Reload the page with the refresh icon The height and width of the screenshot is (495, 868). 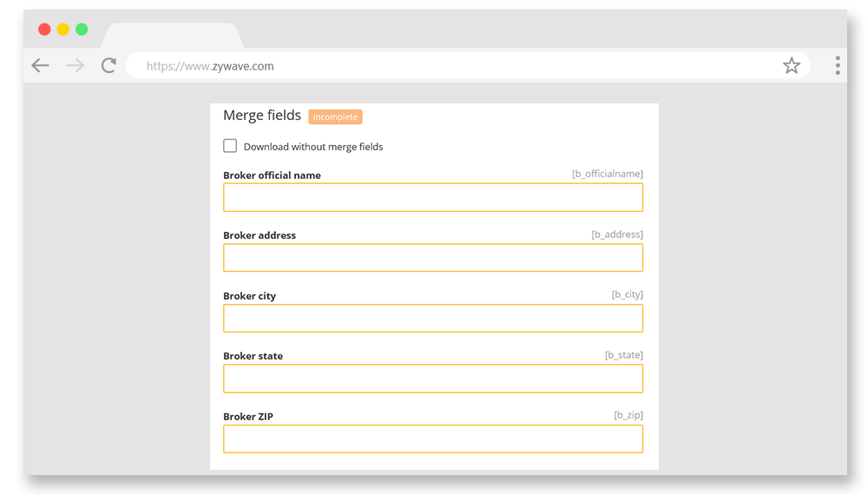[x=109, y=65]
